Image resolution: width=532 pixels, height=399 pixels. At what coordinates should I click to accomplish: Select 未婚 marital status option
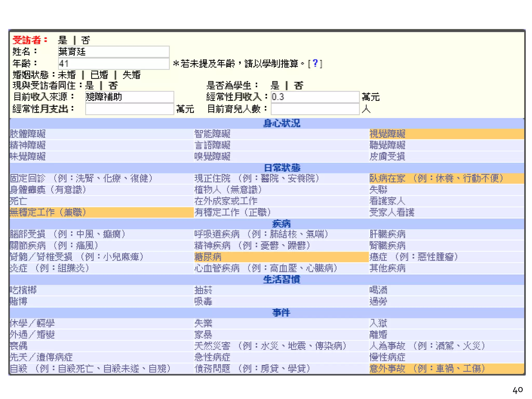click(x=67, y=75)
